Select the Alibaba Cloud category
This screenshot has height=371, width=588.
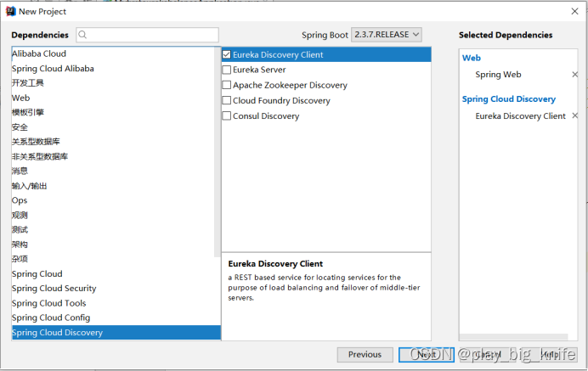pyautogui.click(x=39, y=53)
